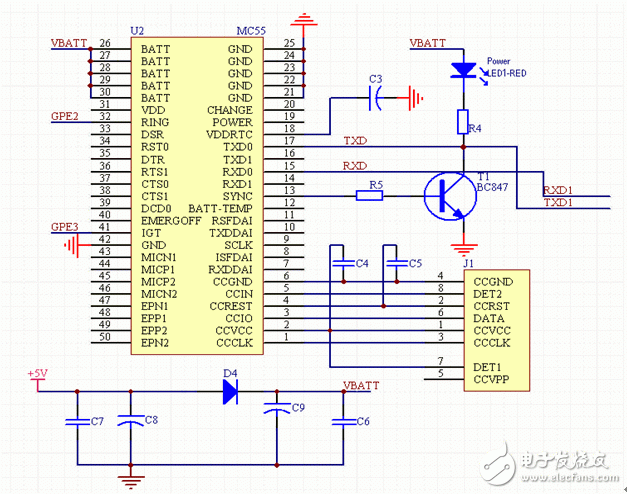Click the red Power LED symbol
The width and height of the screenshot is (627, 494).
pos(462,70)
